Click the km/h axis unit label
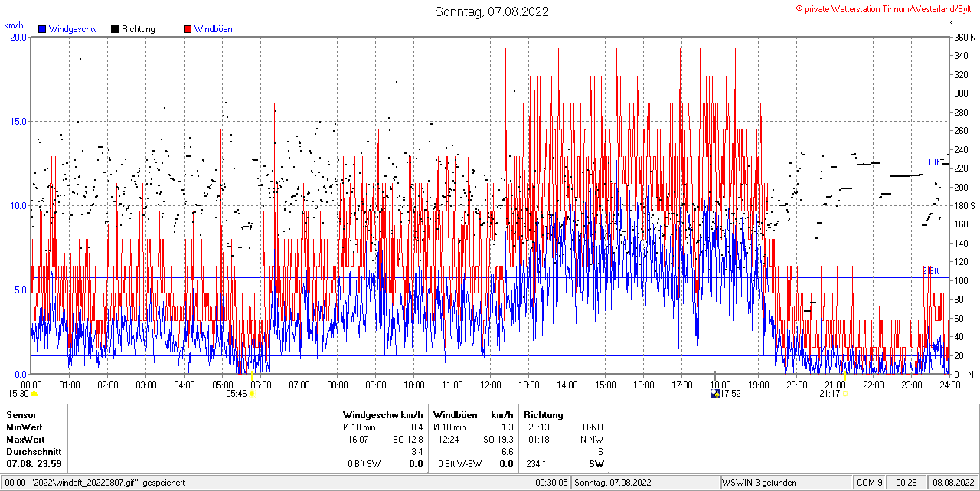 pos(15,25)
